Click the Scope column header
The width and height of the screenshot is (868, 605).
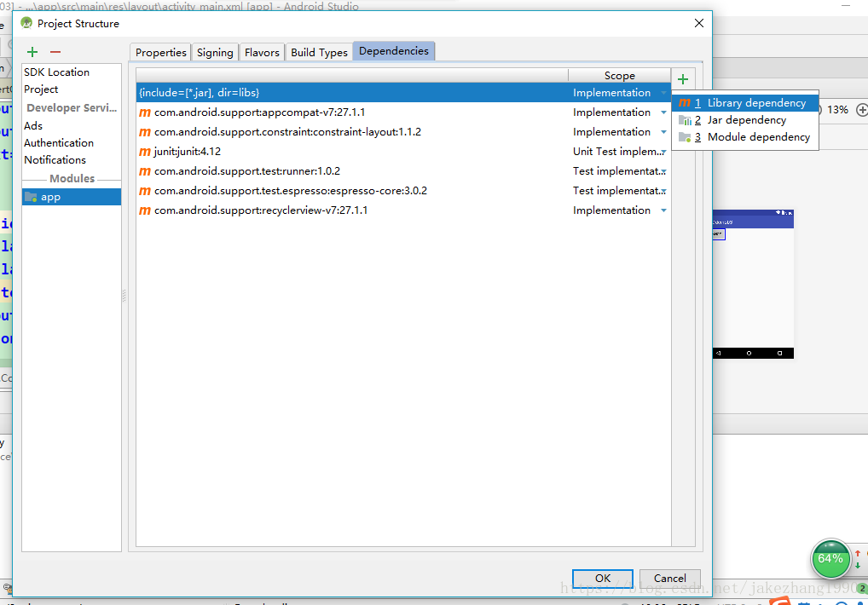619,76
